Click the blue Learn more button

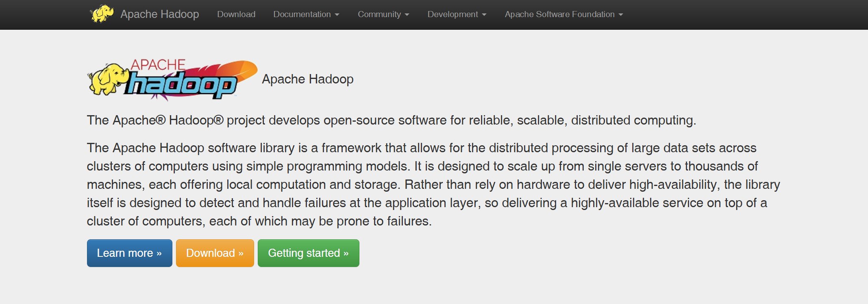pyautogui.click(x=129, y=253)
